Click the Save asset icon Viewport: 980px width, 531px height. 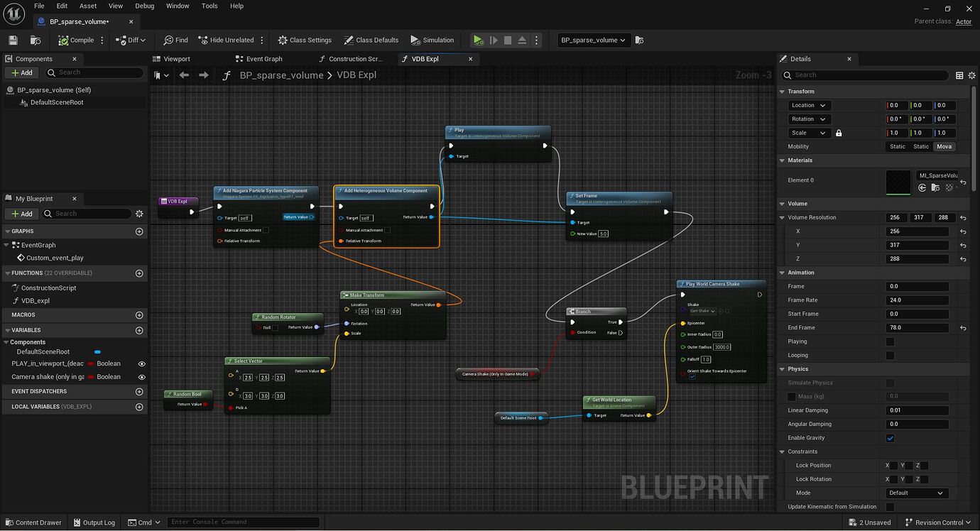click(x=13, y=40)
